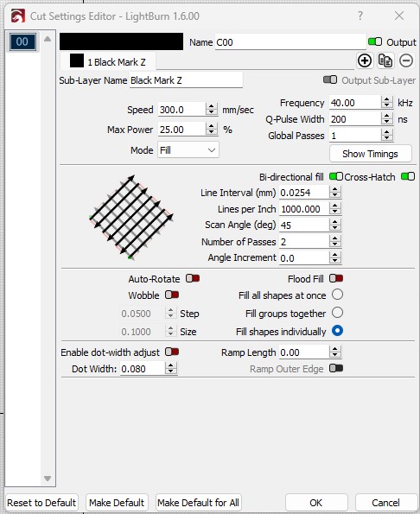Click the Lines per Inch field
This screenshot has height=514, width=420.
(304, 209)
